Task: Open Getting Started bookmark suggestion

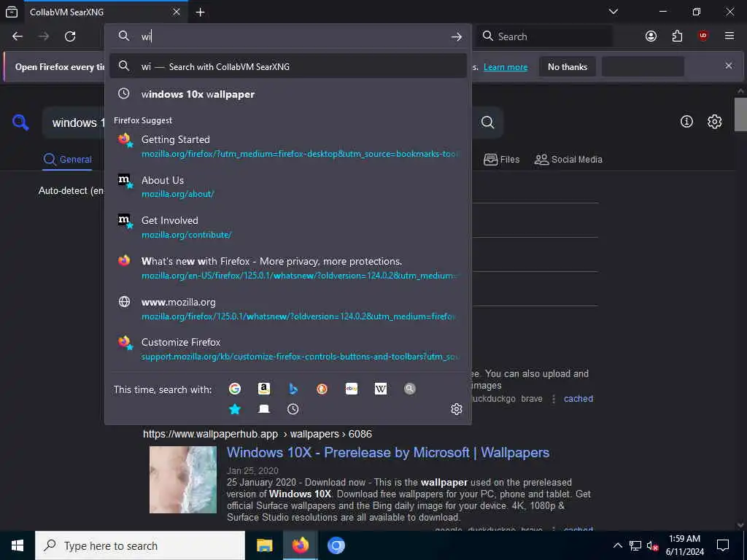Action: pos(287,146)
